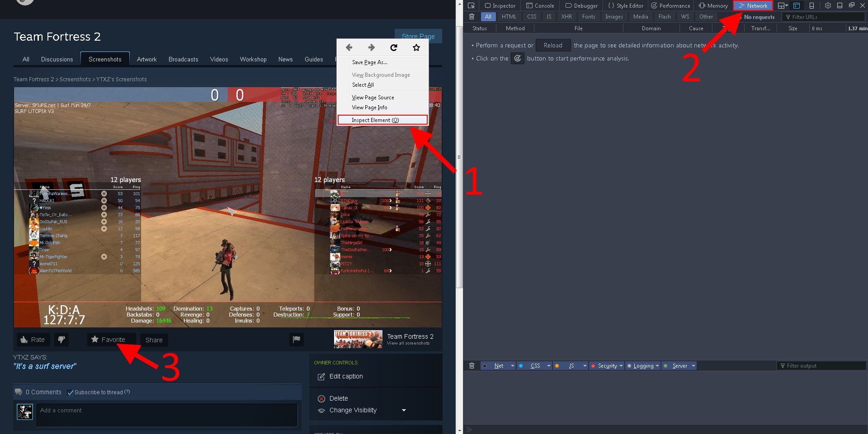868x434 pixels.
Task: Expand the console CSS filter dropdown arrow
Action: point(548,366)
